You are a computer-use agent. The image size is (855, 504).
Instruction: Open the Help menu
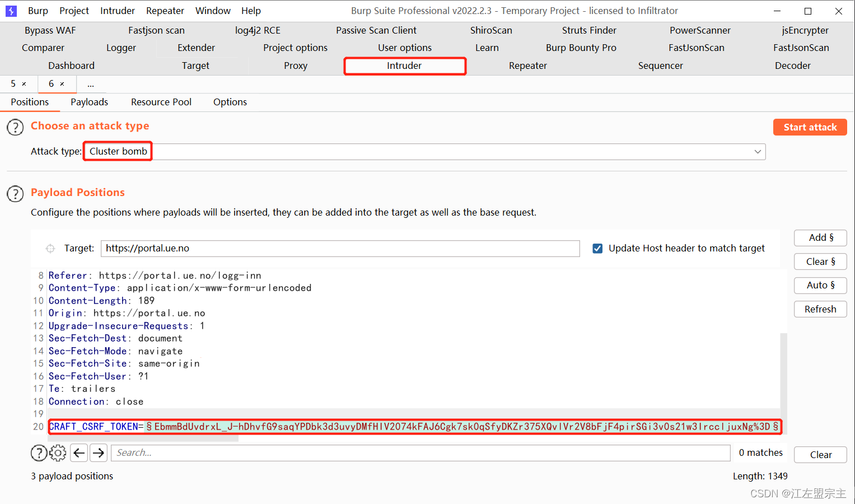coord(251,11)
